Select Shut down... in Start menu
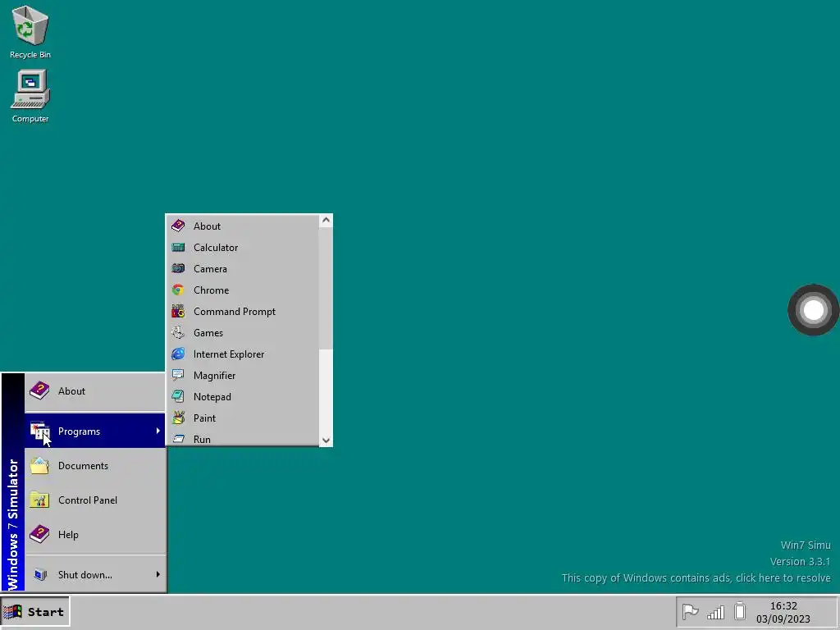Image resolution: width=840 pixels, height=630 pixels. [x=95, y=574]
